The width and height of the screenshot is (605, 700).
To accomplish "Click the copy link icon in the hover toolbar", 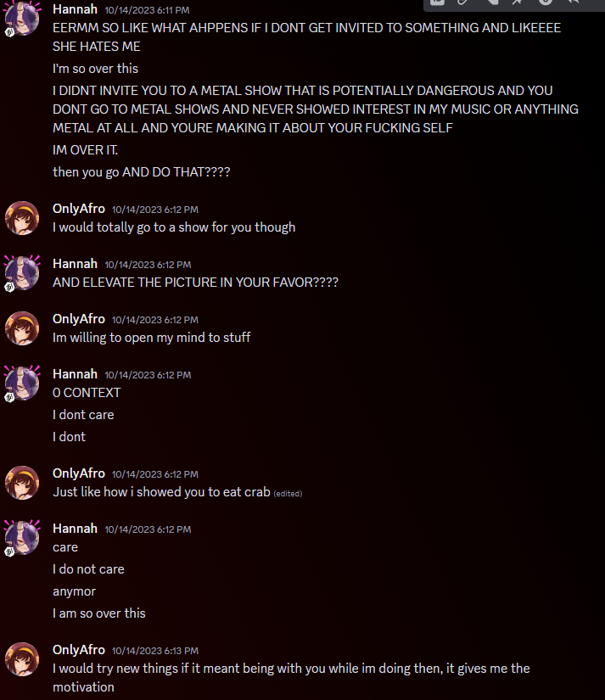I will tap(462, 2).
